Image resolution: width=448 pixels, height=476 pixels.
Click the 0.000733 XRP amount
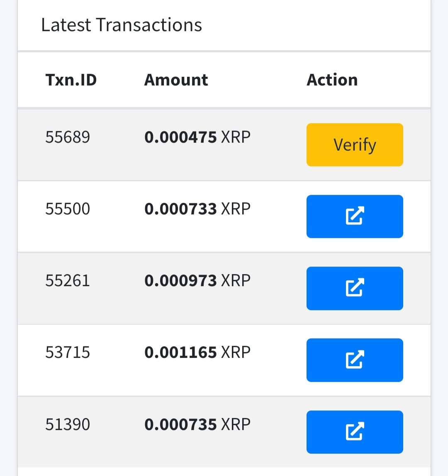pyautogui.click(x=197, y=209)
